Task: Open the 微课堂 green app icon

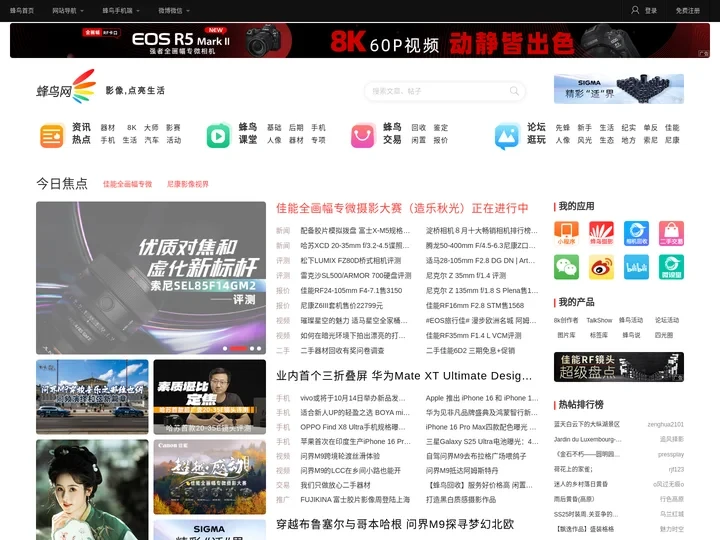Action: pyautogui.click(x=671, y=267)
